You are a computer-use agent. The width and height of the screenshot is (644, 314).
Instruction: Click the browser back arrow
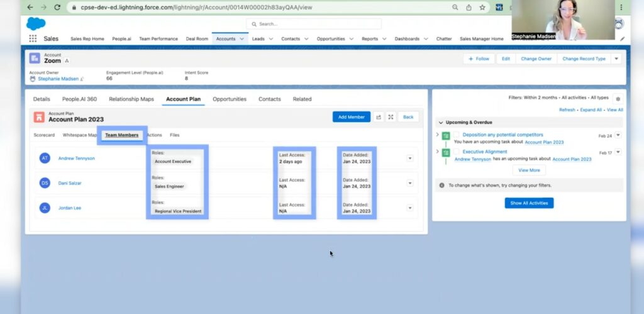pos(30,8)
